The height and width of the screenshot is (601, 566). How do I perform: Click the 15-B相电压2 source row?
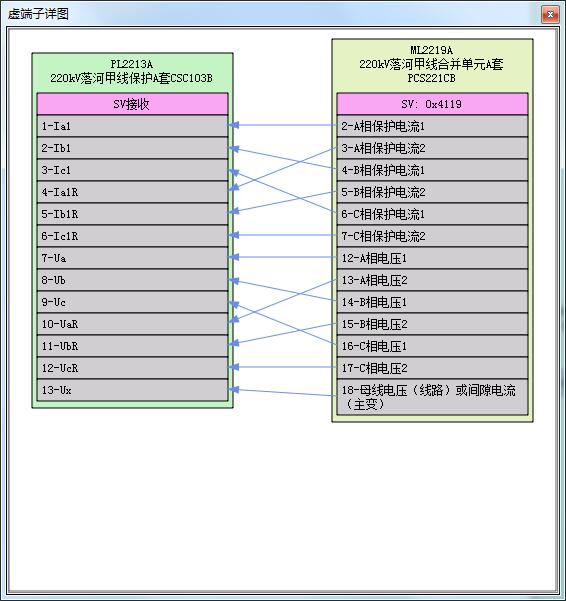(x=432, y=324)
